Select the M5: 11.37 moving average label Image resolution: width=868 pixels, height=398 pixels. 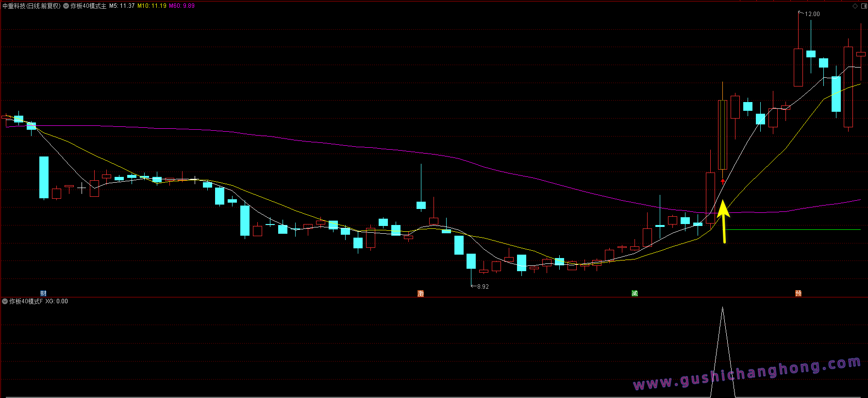click(x=122, y=6)
